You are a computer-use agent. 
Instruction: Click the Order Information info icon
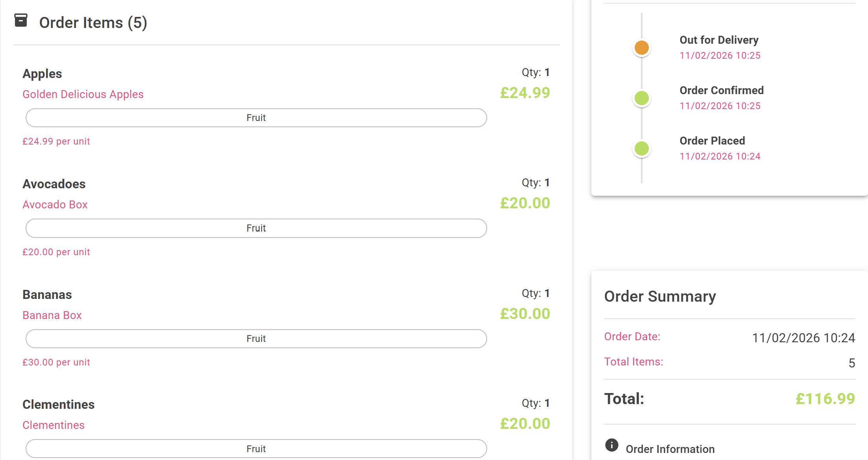point(611,445)
